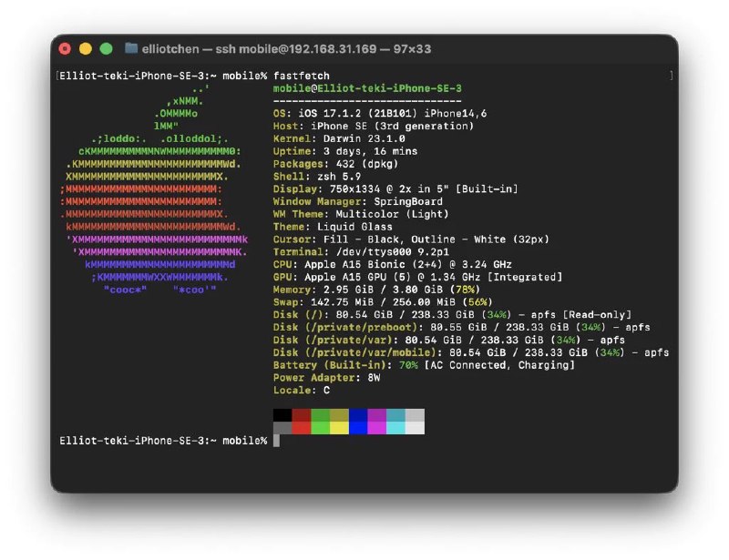This screenshot has height=560, width=729.
Task: Click the bright yellow color block
Action: 339,428
